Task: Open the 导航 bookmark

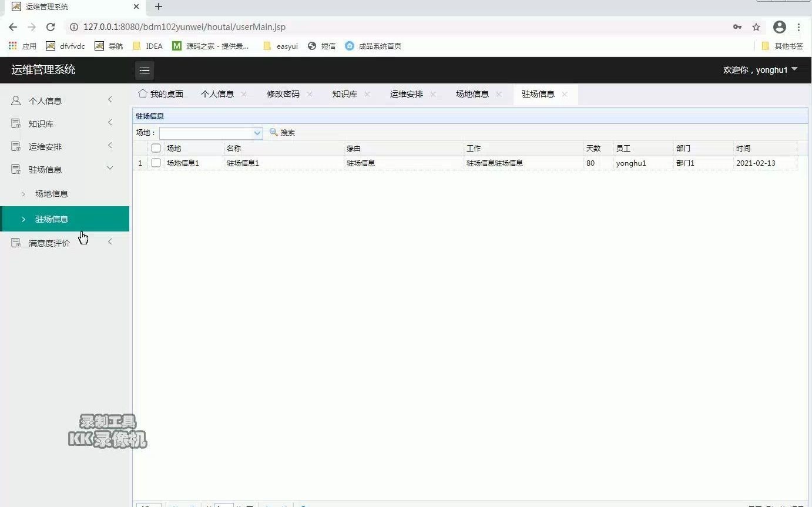Action: [109, 46]
